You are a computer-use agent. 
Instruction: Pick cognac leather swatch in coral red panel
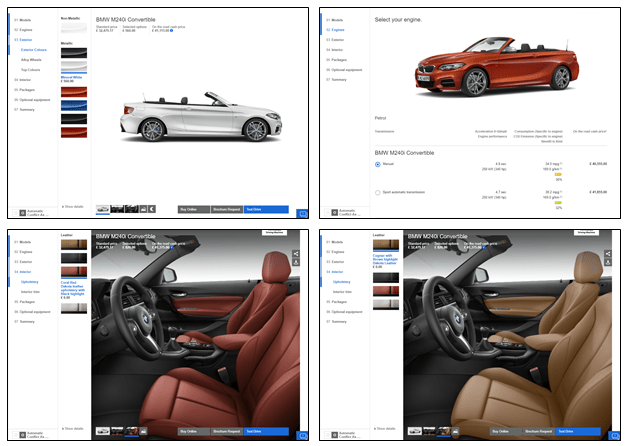[74, 244]
